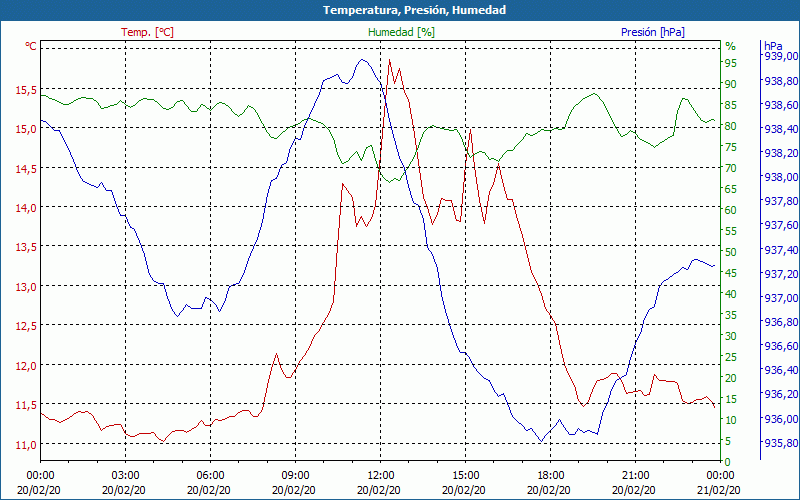Click the 35 humidity axis value
800x500 pixels.
click(731, 315)
